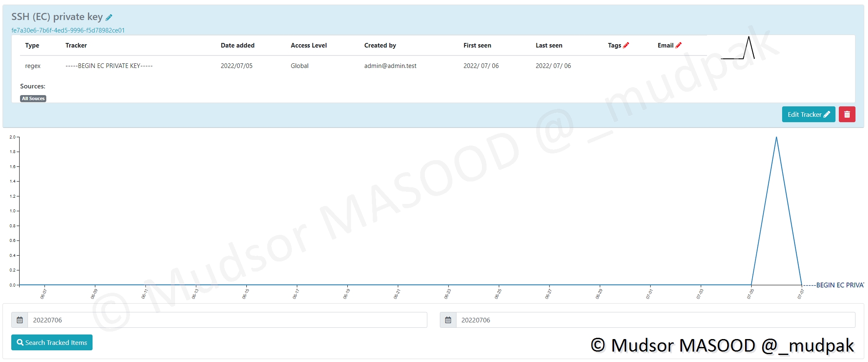Click the 07-05 tick on the chart axis
The height and width of the screenshot is (362, 868).
pyautogui.click(x=750, y=294)
